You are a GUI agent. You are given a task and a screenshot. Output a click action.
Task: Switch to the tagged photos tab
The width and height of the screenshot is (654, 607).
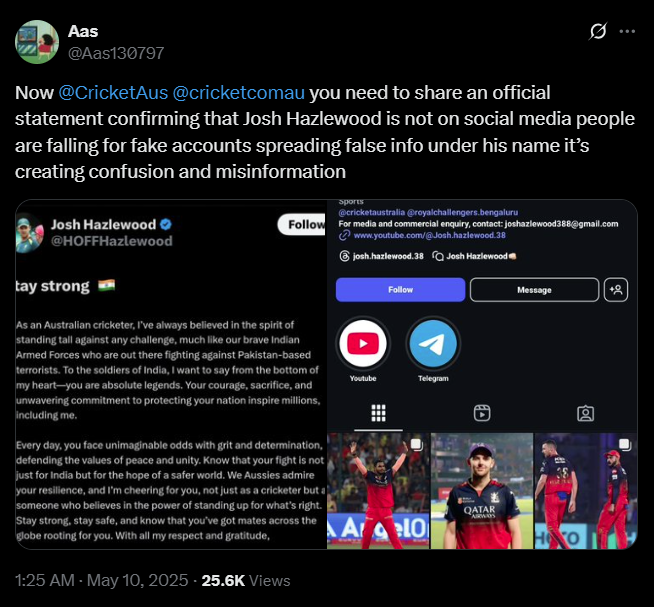coord(586,413)
